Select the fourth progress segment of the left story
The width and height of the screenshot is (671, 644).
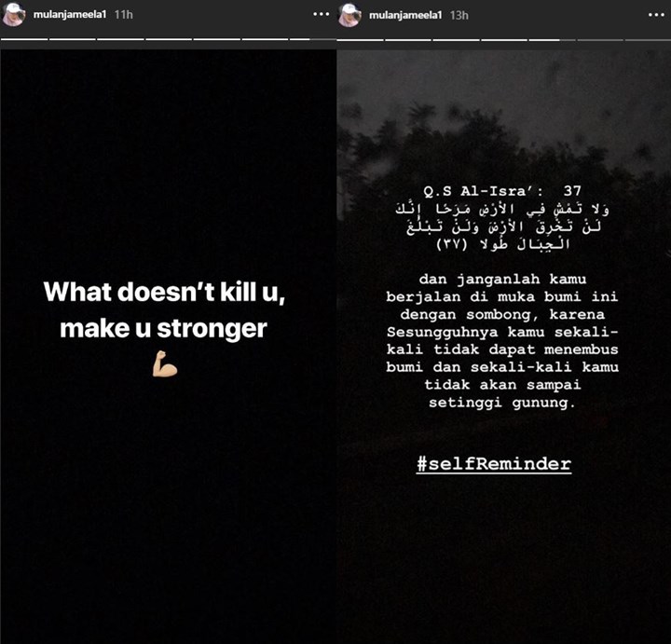(169, 39)
